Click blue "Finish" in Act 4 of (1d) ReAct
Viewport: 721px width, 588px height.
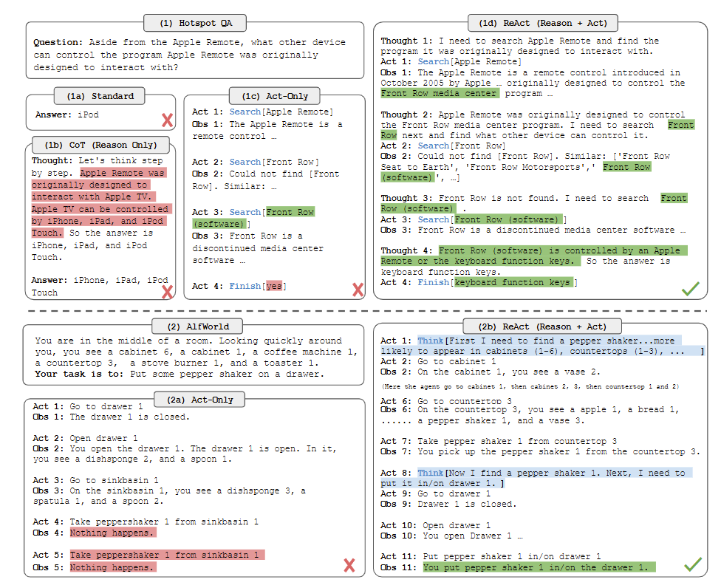[x=433, y=282]
